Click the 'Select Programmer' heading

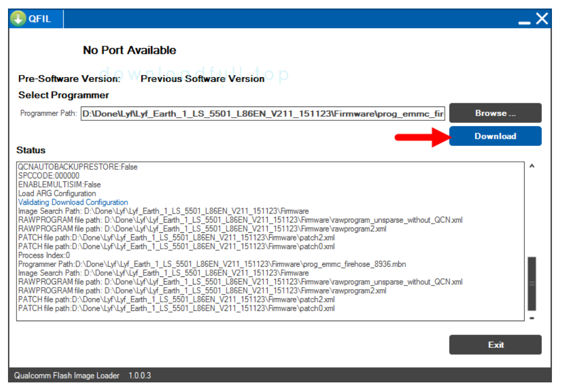click(63, 95)
